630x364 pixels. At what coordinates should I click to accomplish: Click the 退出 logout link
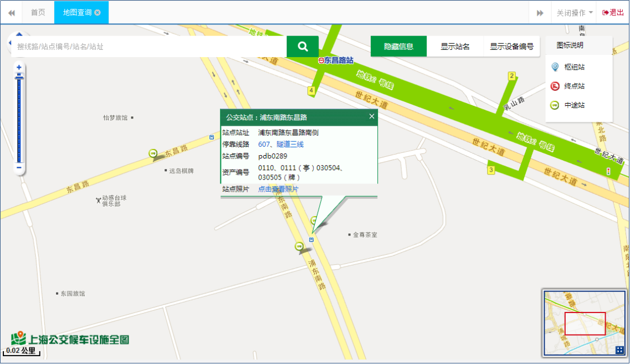pos(613,12)
